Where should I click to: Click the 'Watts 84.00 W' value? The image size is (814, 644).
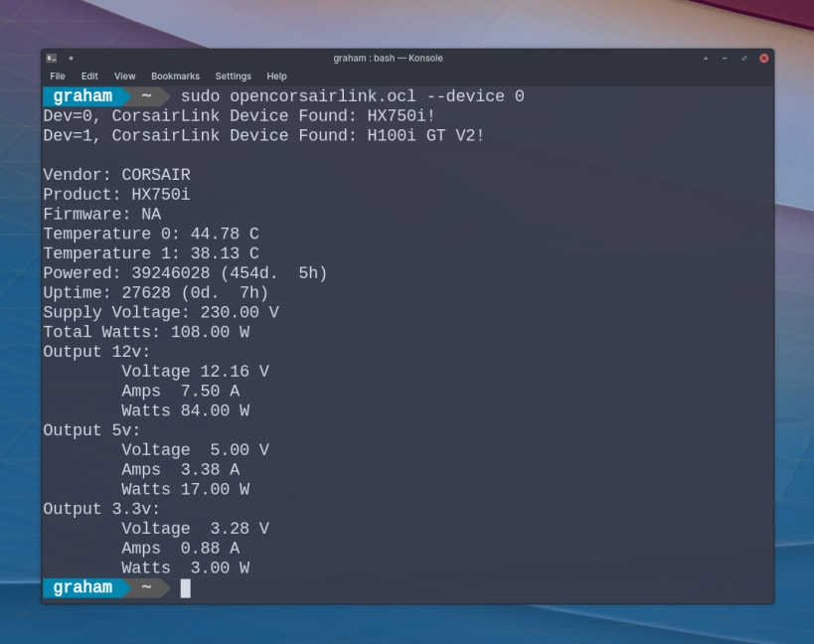point(185,411)
